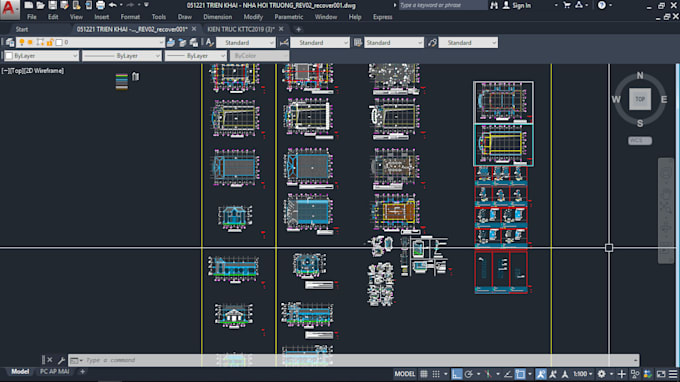
Task: Toggle Polar Tracking in status bar
Action: click(x=469, y=374)
